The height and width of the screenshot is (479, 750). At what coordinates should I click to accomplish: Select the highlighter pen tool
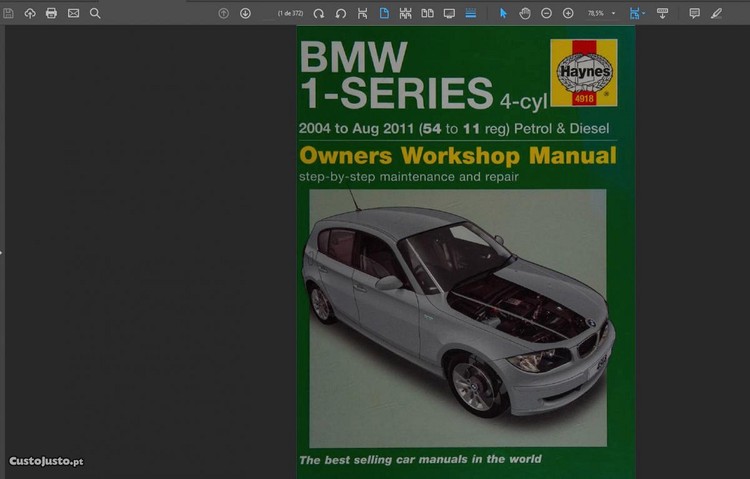click(716, 13)
